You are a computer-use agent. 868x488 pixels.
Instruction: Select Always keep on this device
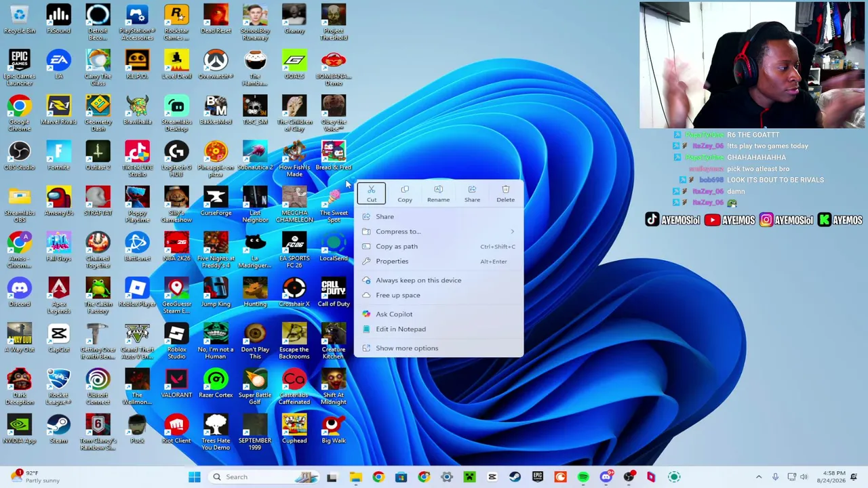[439, 280]
